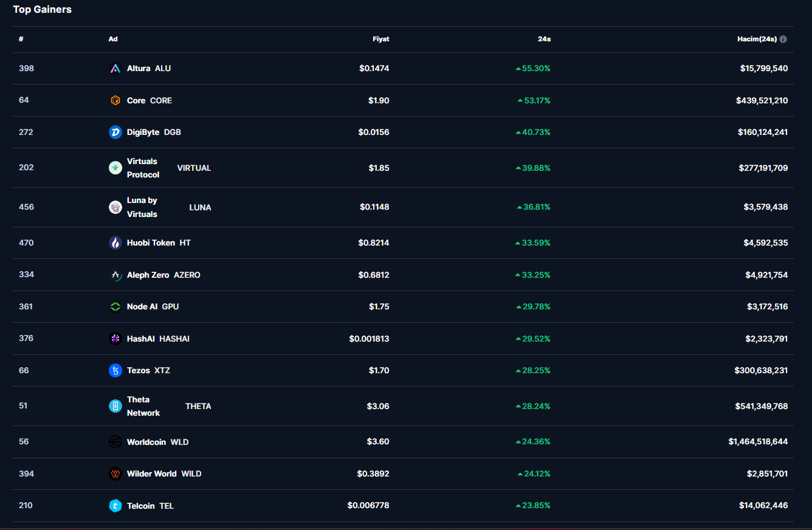Screen dimensions: 812x530
Task: Click the VIRTUAL ticker symbol
Action: tap(194, 168)
